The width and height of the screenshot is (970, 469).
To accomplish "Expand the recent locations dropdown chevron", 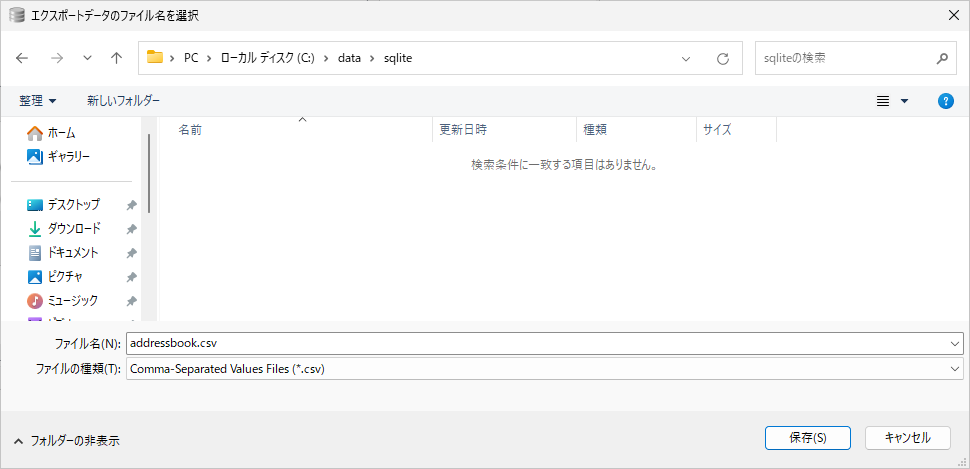I will (88, 59).
